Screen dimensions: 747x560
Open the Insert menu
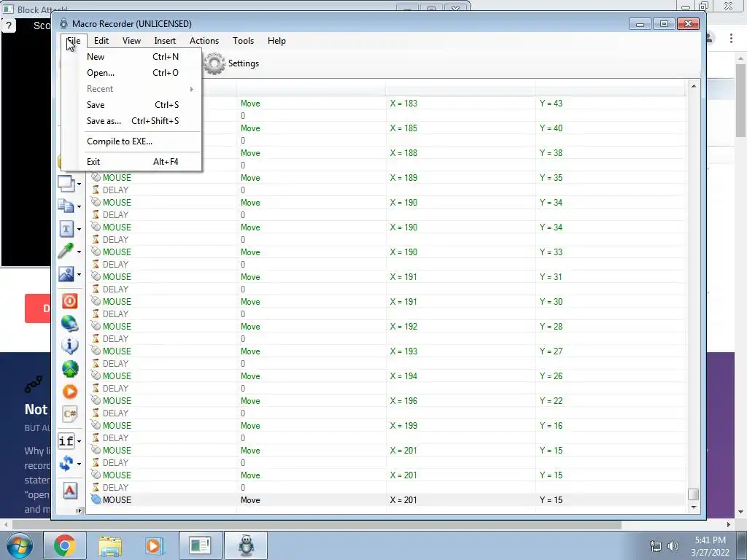coord(165,41)
